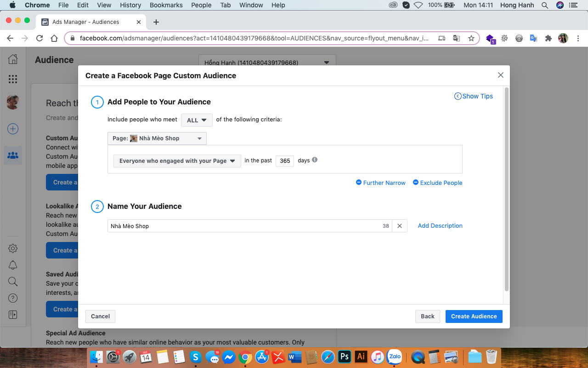This screenshot has width=588, height=368.
Task: Open the all tools grid menu icon
Action: 13,79
